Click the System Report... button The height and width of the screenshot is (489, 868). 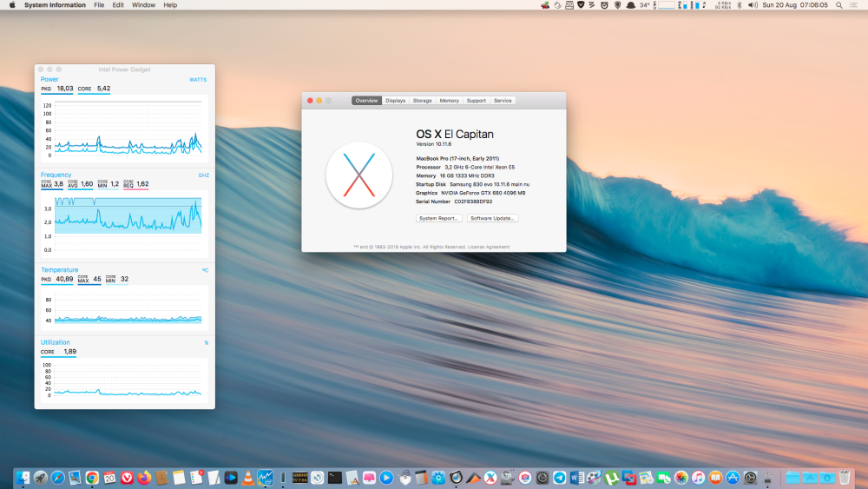point(438,218)
